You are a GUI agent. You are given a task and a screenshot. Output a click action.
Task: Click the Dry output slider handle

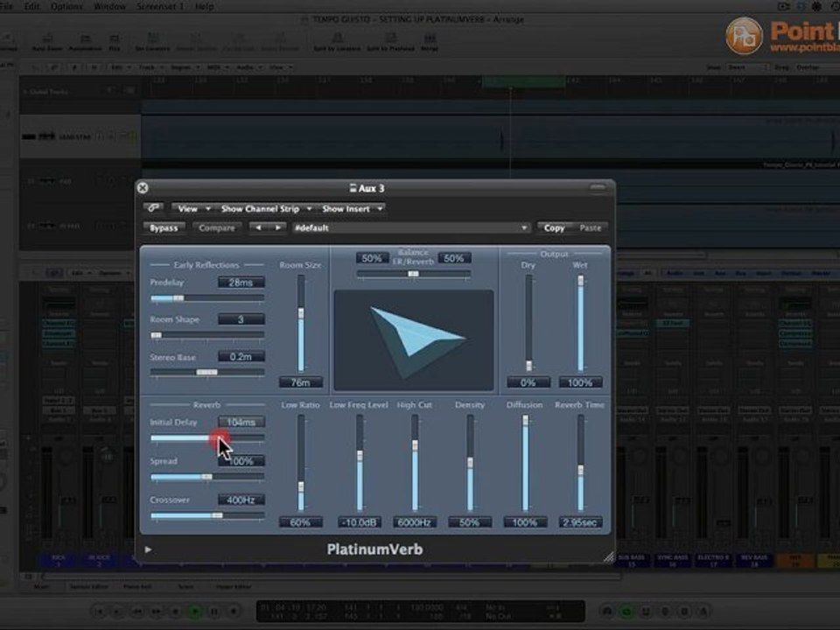[x=528, y=366]
